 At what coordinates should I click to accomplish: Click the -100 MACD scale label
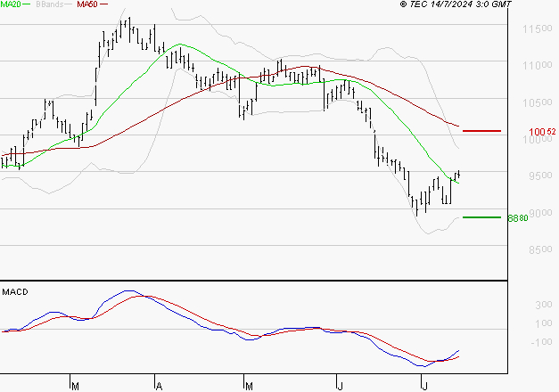click(541, 342)
